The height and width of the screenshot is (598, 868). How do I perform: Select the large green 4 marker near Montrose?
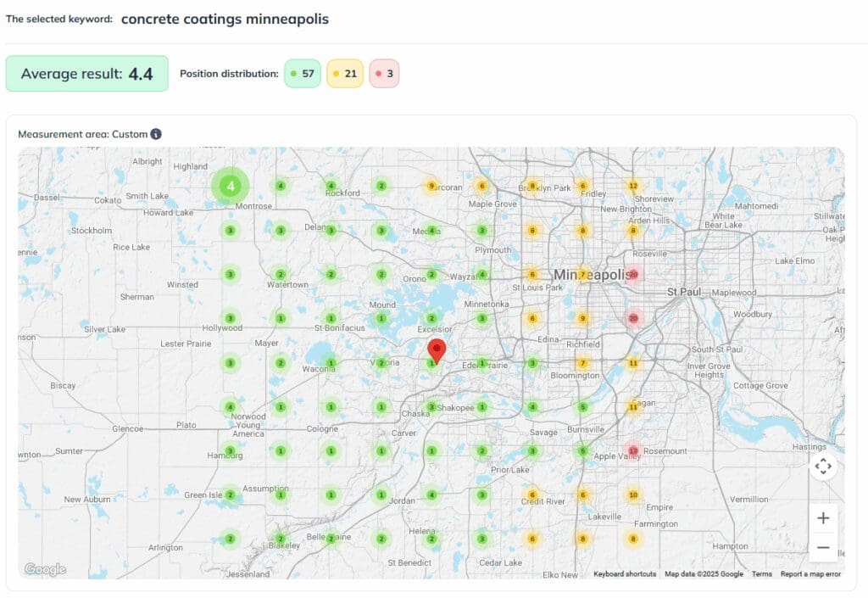(x=230, y=186)
